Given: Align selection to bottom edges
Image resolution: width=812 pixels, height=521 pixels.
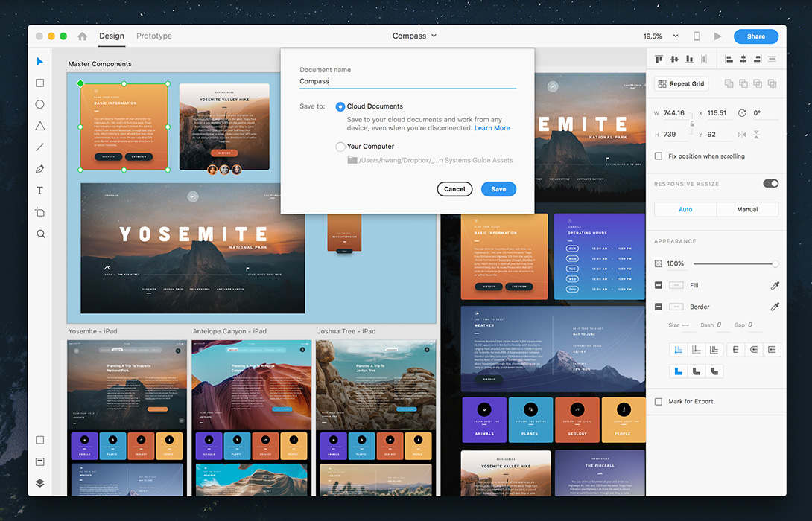Looking at the screenshot, I should pos(689,59).
